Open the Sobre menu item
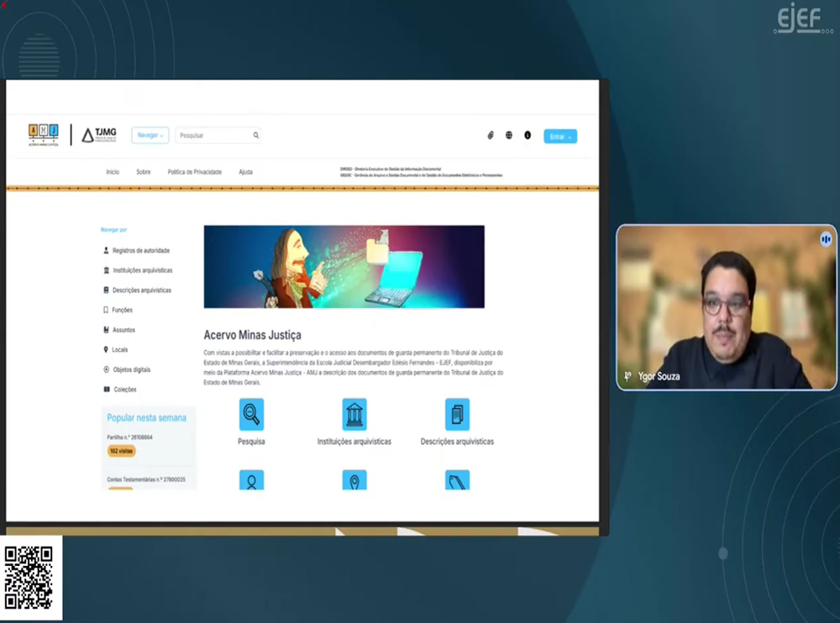Viewport: 840px width, 623px height. pos(143,172)
